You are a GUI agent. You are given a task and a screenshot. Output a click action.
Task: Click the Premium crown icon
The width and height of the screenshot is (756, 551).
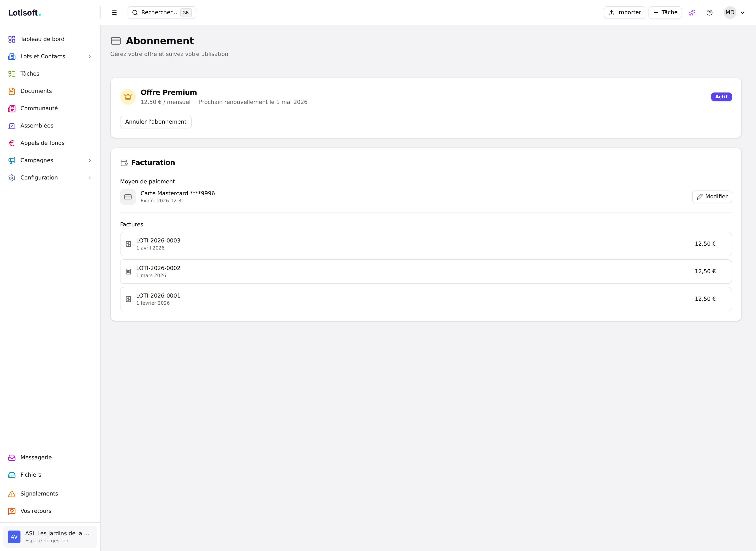(x=128, y=97)
